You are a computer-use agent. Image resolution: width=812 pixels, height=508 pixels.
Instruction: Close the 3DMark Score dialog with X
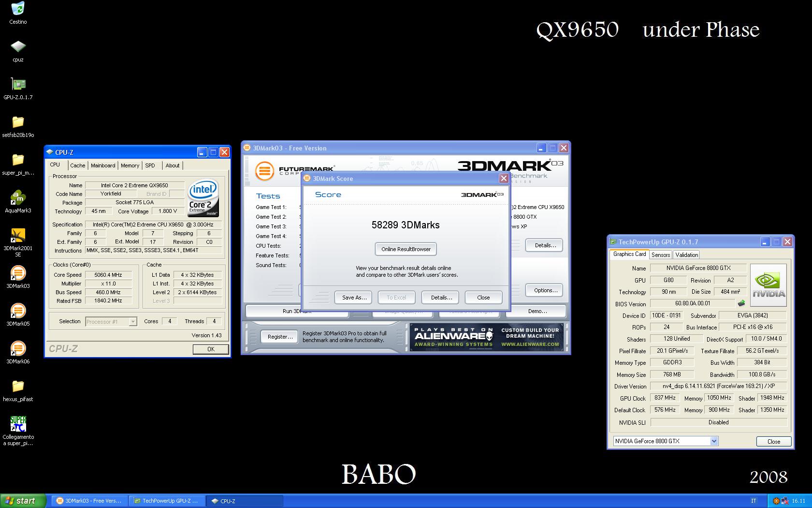click(504, 179)
